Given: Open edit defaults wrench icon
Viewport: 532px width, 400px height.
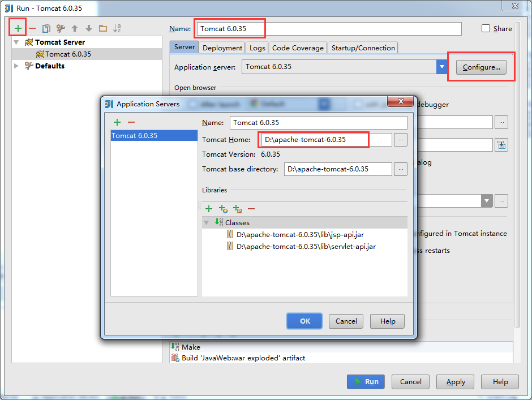Looking at the screenshot, I should point(61,28).
